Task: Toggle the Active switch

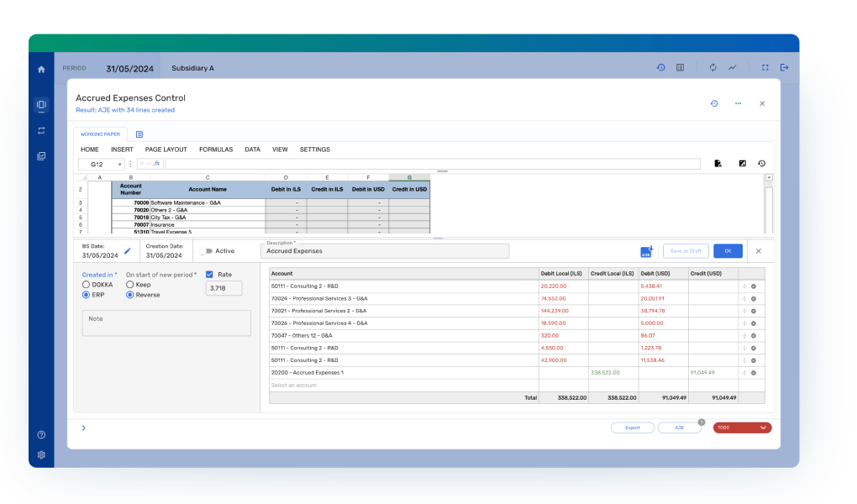Action: 205,251
